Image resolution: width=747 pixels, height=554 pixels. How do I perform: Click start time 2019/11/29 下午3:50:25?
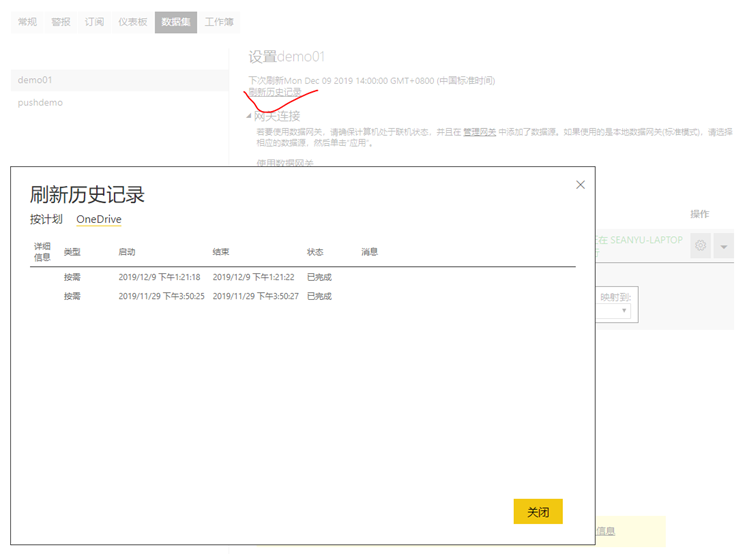(162, 296)
